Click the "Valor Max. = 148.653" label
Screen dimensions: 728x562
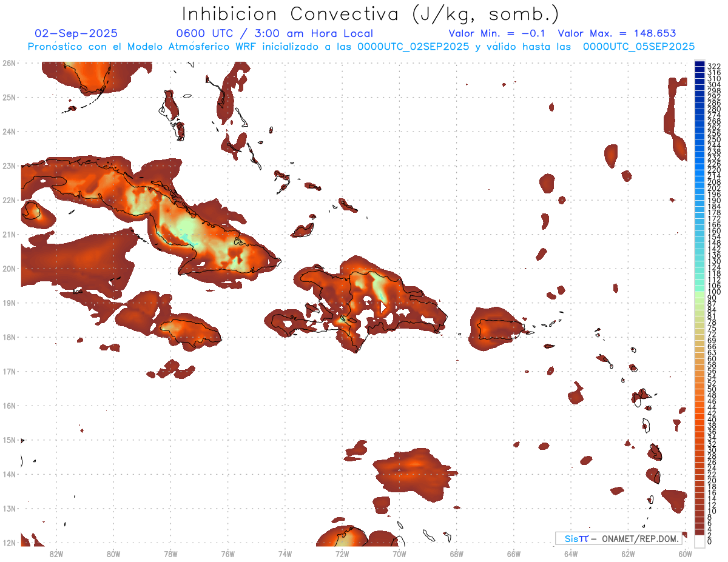pyautogui.click(x=617, y=33)
